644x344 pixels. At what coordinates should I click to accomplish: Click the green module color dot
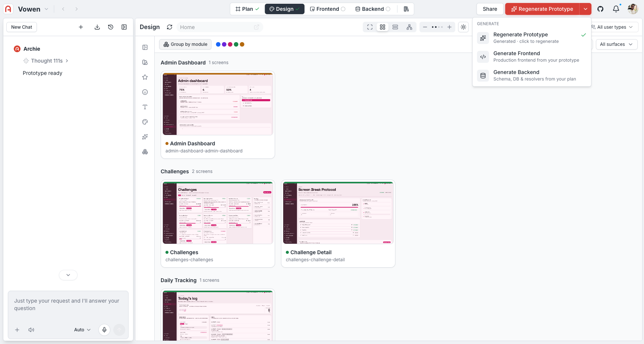pos(236,44)
